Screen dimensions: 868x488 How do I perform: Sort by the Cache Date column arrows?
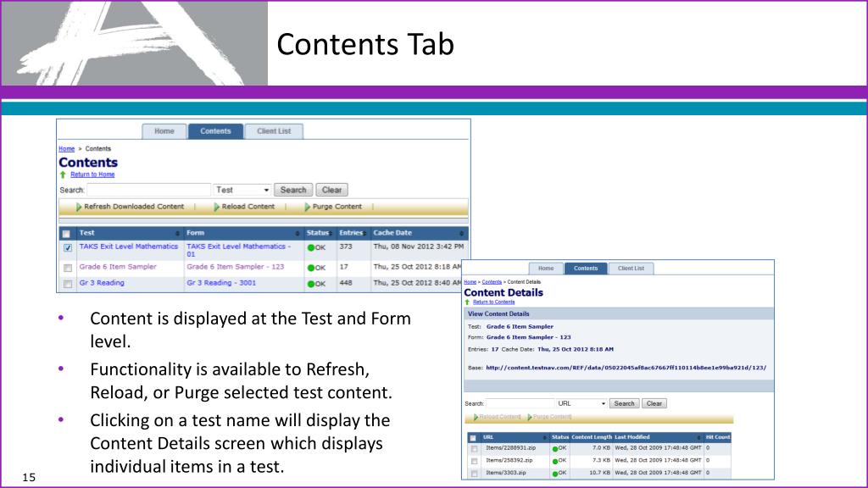[x=461, y=234]
